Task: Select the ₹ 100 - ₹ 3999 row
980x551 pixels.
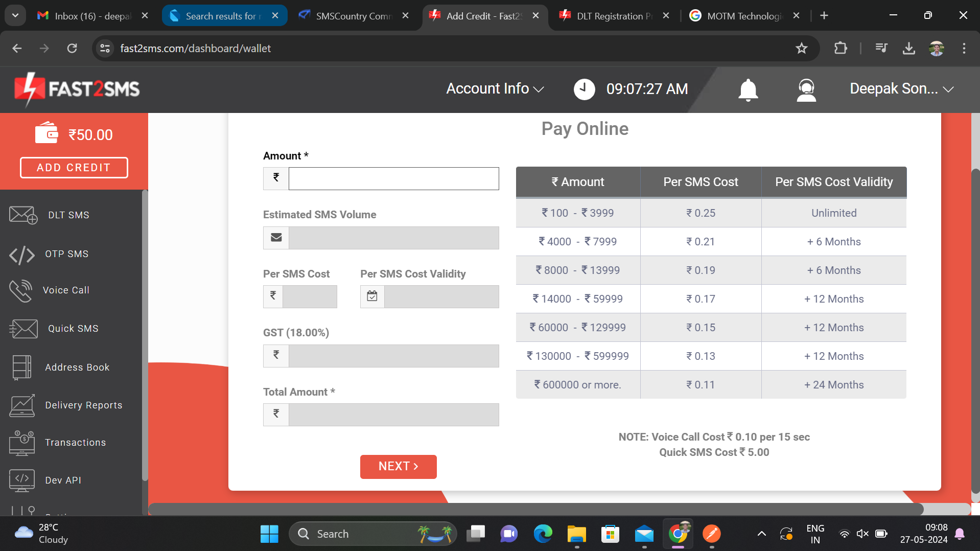Action: click(711, 213)
